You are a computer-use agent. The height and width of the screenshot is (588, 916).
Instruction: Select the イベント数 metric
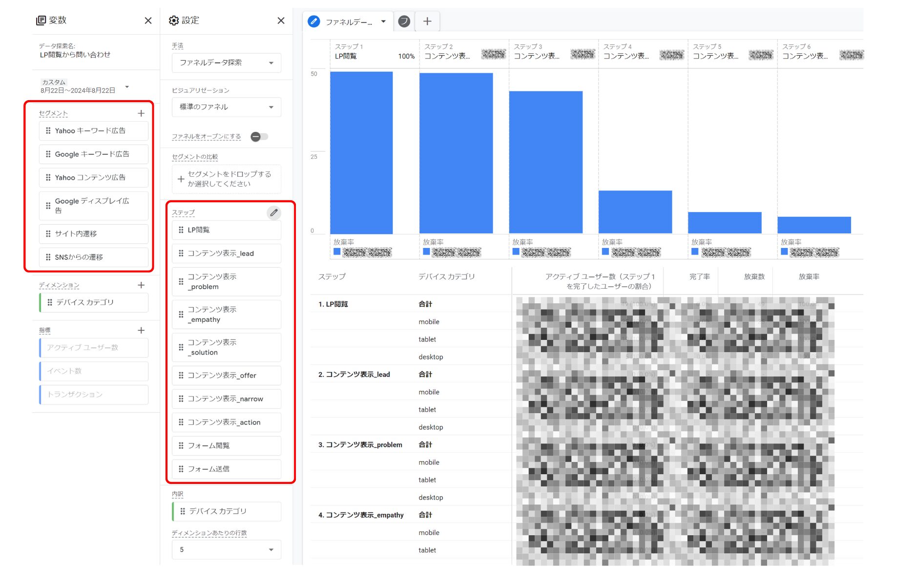pyautogui.click(x=94, y=371)
